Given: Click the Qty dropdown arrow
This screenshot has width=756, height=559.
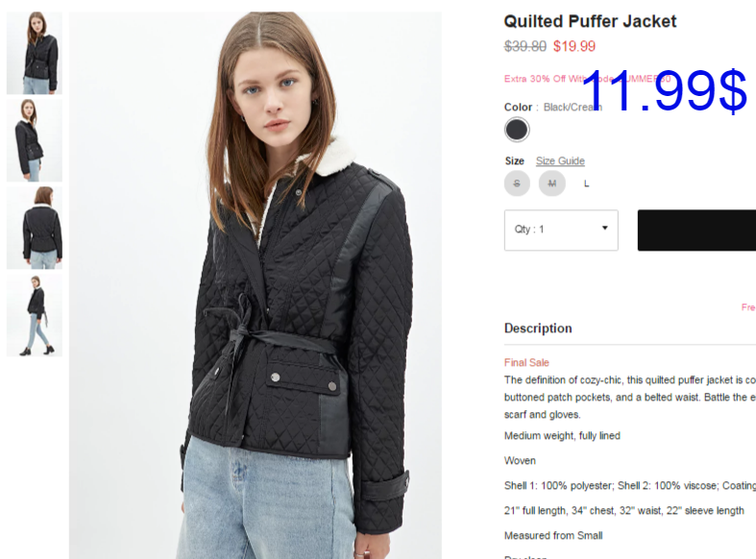Looking at the screenshot, I should (604, 228).
